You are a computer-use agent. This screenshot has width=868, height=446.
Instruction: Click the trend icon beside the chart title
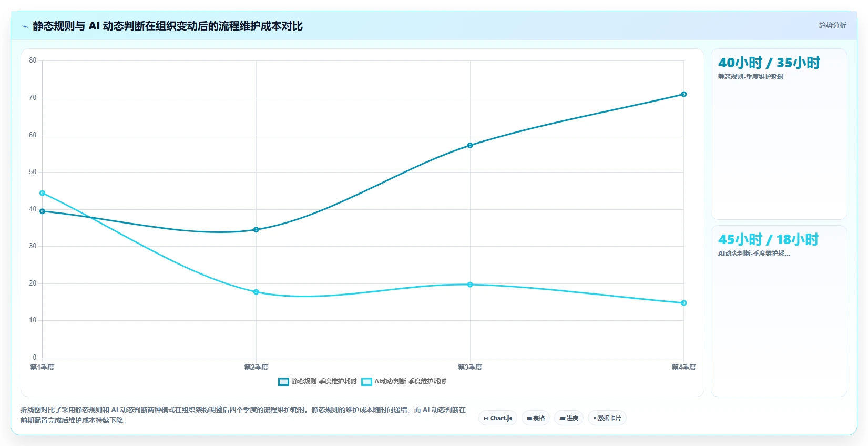(x=25, y=26)
